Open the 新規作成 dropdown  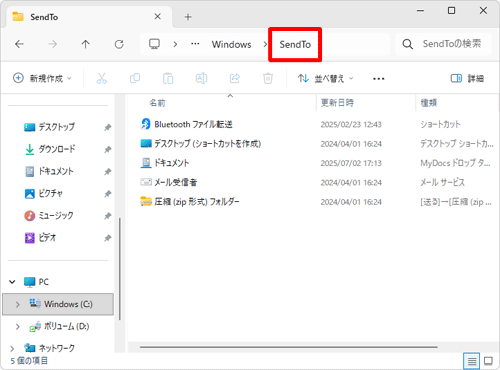point(42,78)
